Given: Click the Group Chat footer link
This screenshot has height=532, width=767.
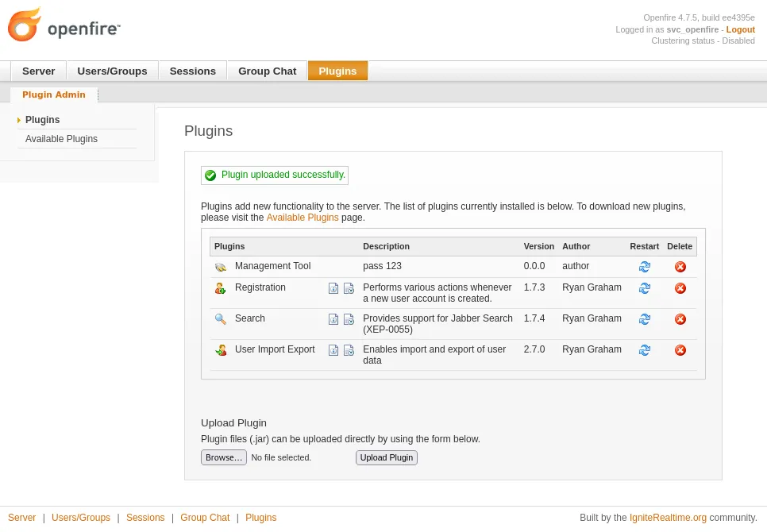Looking at the screenshot, I should point(205,518).
